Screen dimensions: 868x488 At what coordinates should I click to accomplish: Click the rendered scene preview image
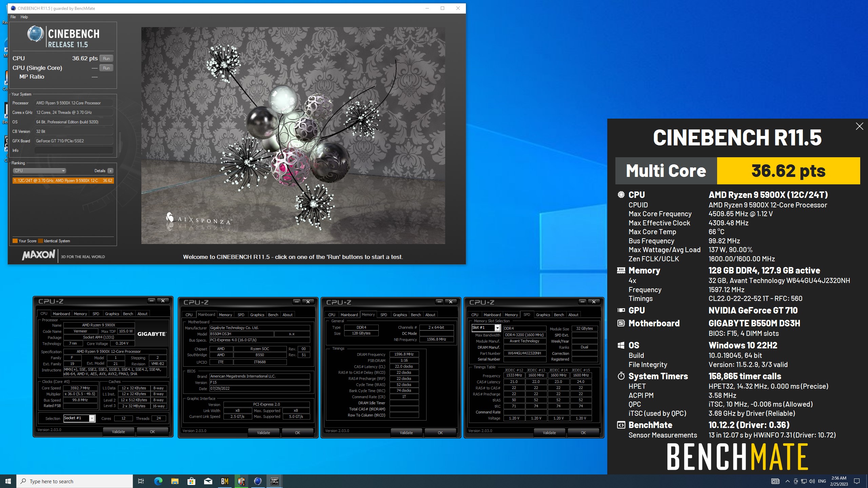point(293,136)
